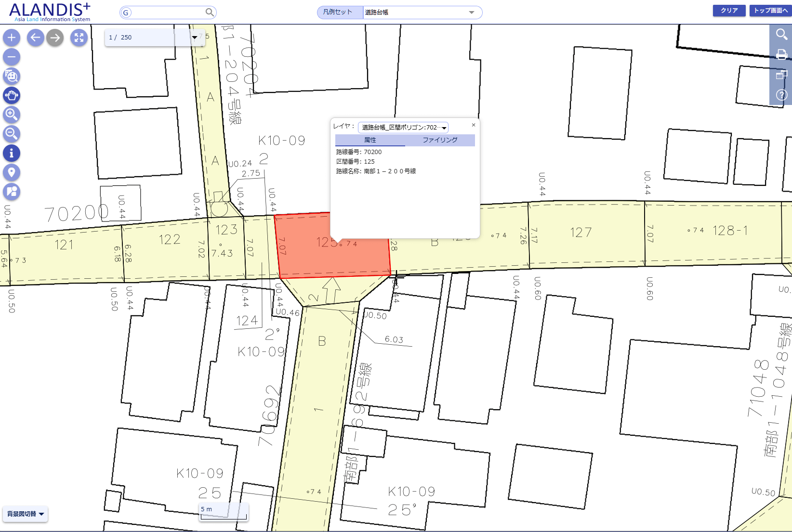Select the magnifier-plus area zoom tool
Screen dimensions: 792x532
click(12, 115)
